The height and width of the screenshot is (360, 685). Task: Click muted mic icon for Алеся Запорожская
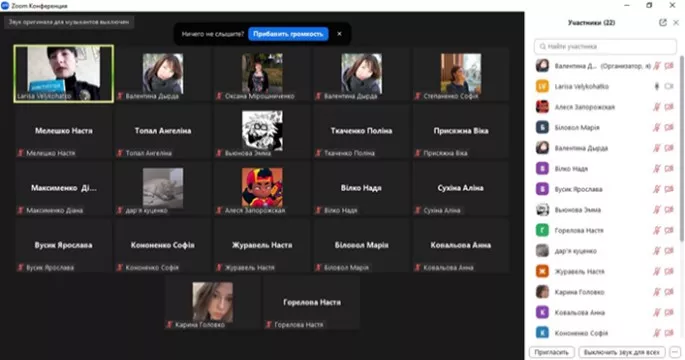coord(657,107)
